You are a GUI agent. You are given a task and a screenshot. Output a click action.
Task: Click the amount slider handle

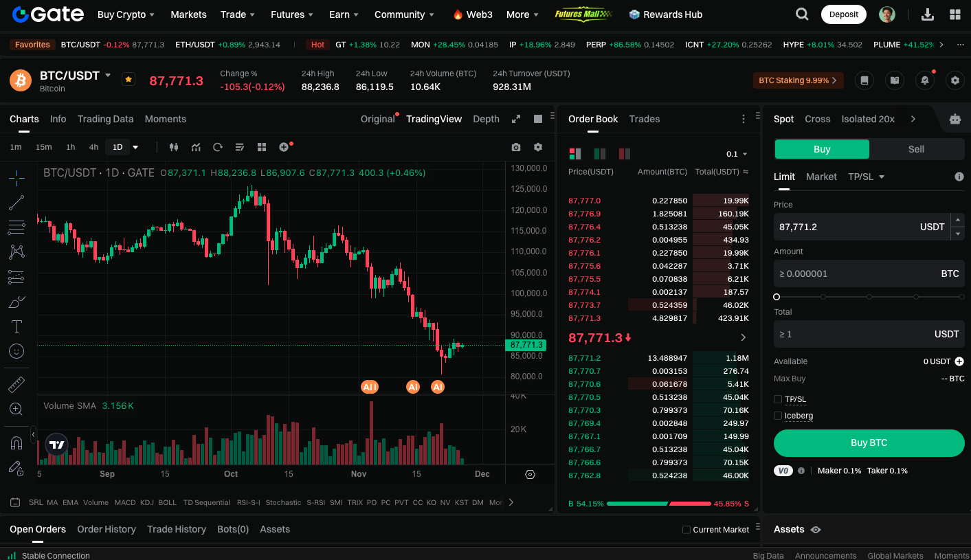pyautogui.click(x=777, y=297)
